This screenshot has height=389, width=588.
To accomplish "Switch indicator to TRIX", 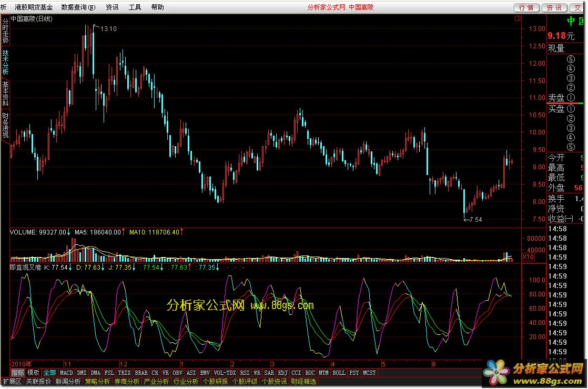I will click(x=124, y=373).
